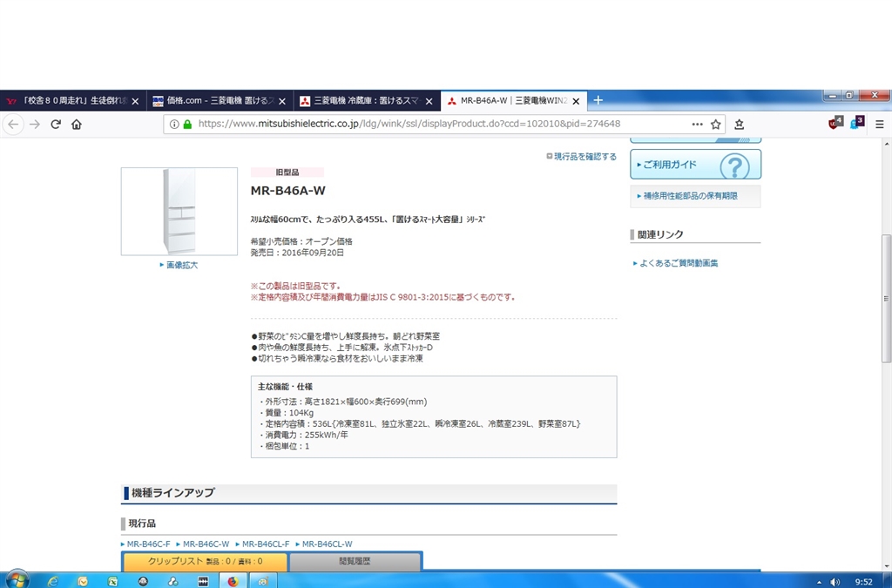
Task: Open the yellow clock taskbar app
Action: click(83, 581)
